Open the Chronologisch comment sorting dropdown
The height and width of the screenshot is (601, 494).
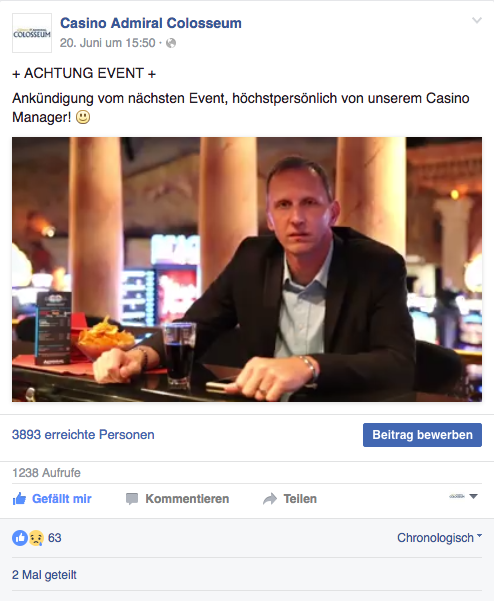point(440,538)
